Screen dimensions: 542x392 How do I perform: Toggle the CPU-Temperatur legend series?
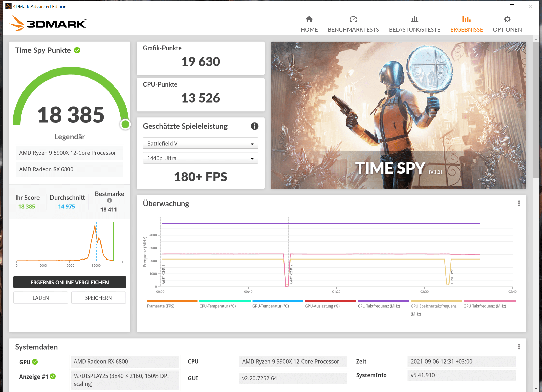218,306
